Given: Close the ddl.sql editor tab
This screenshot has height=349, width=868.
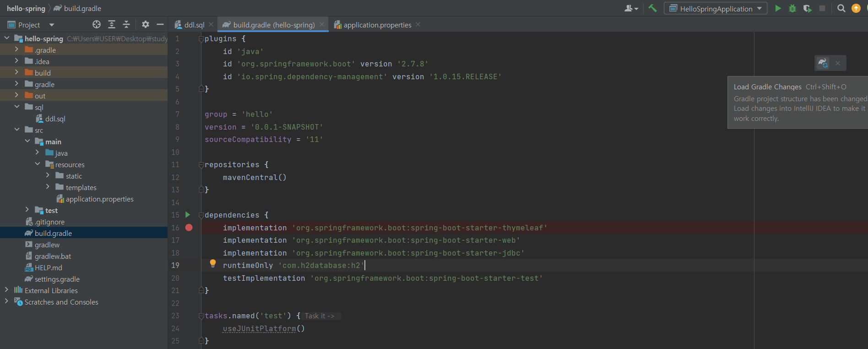Looking at the screenshot, I should [x=211, y=24].
